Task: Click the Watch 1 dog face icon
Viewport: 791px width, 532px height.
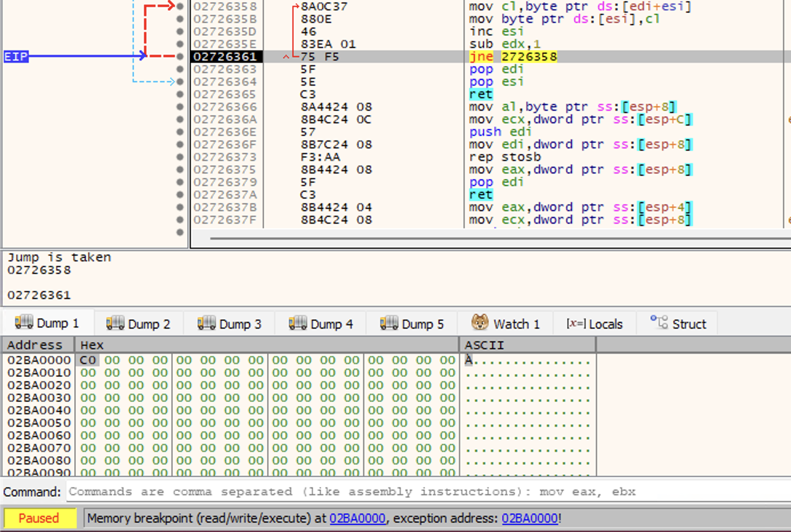Action: [480, 322]
